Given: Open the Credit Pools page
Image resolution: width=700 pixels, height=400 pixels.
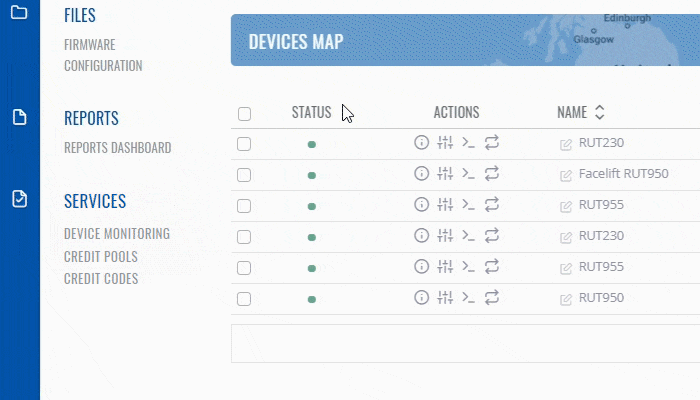Looking at the screenshot, I should tap(100, 256).
